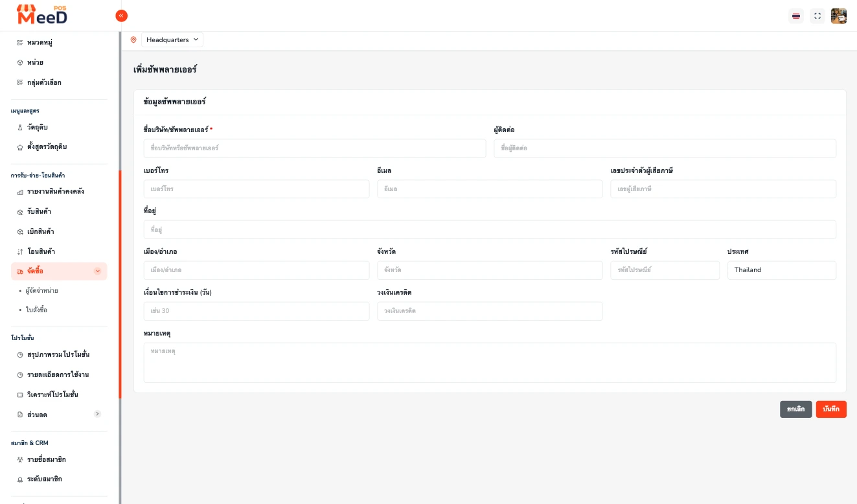Focus the ชื่อบริษัท/ซัพพลายเออร์ name field
This screenshot has height=504, width=857.
pyautogui.click(x=315, y=148)
